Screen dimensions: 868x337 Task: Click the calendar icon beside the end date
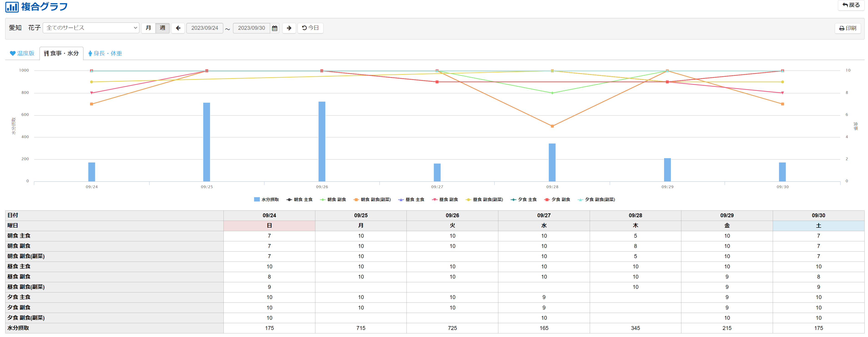point(275,28)
